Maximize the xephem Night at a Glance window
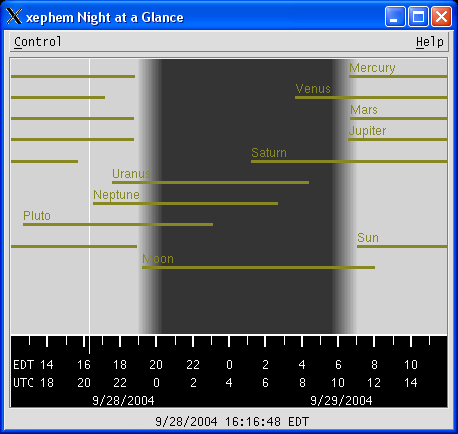The width and height of the screenshot is (458, 434). coord(418,16)
